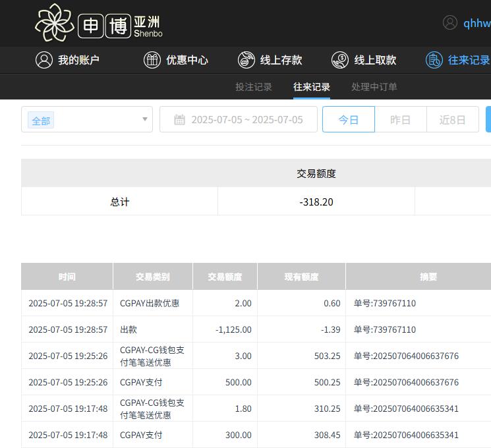Select the 往来记录 tab

pos(312,87)
